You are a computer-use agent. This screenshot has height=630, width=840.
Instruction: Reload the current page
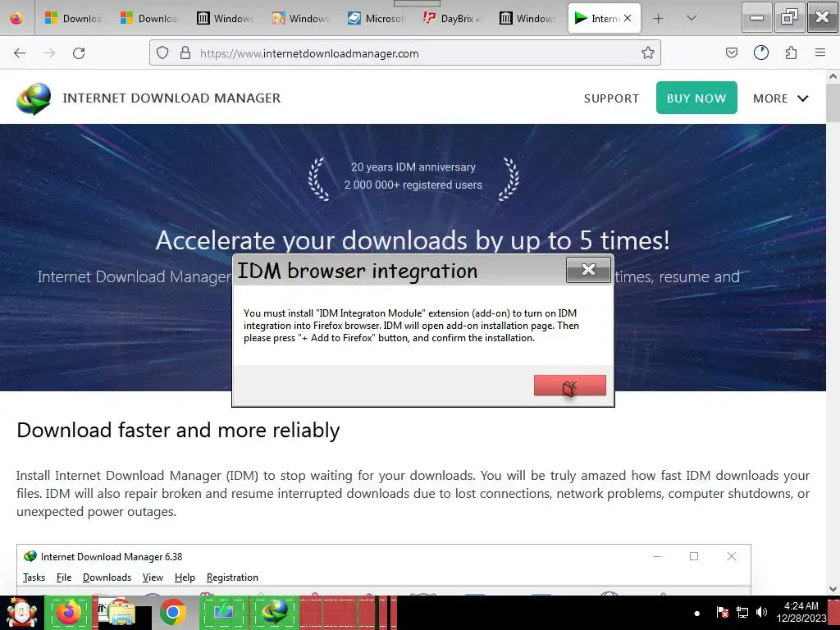pos(79,53)
